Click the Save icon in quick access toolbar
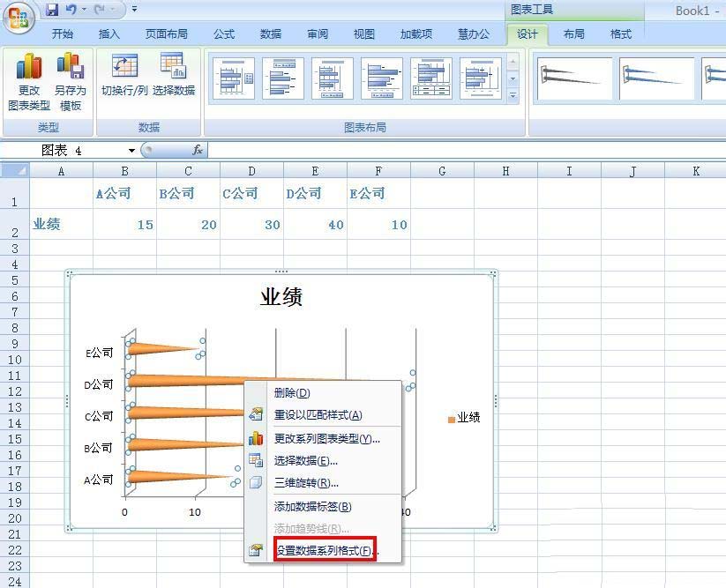The width and height of the screenshot is (726, 588). click(52, 10)
